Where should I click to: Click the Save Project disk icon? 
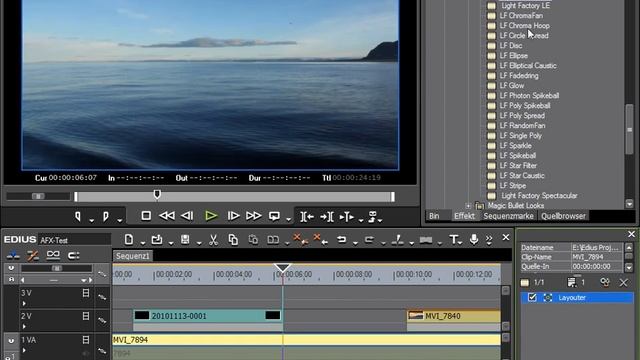[185, 240]
